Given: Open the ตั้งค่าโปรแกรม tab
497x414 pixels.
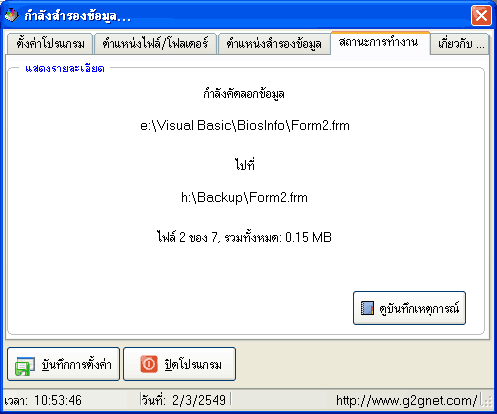Looking at the screenshot, I should click(x=50, y=44).
